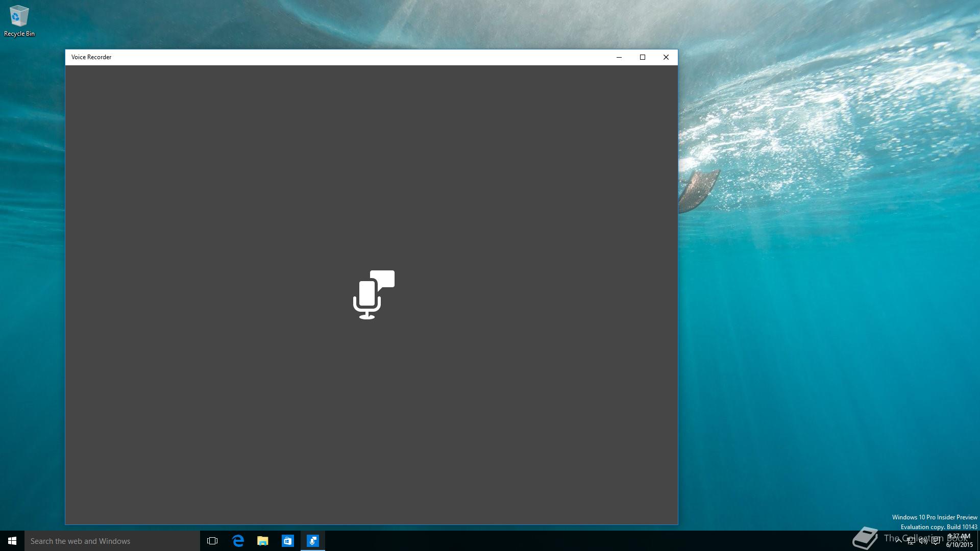980x551 pixels.
Task: Open File Explorer from the taskbar
Action: tap(263, 541)
